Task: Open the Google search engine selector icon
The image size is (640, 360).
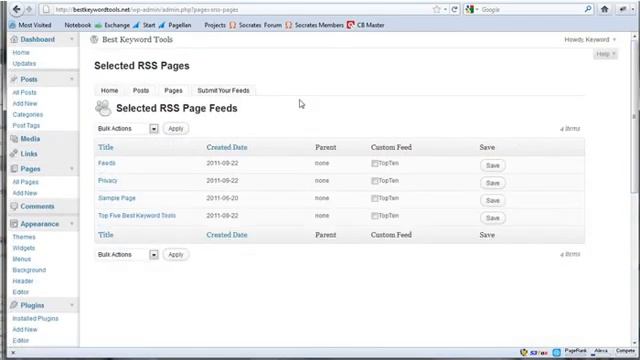Action: pyautogui.click(x=471, y=9)
